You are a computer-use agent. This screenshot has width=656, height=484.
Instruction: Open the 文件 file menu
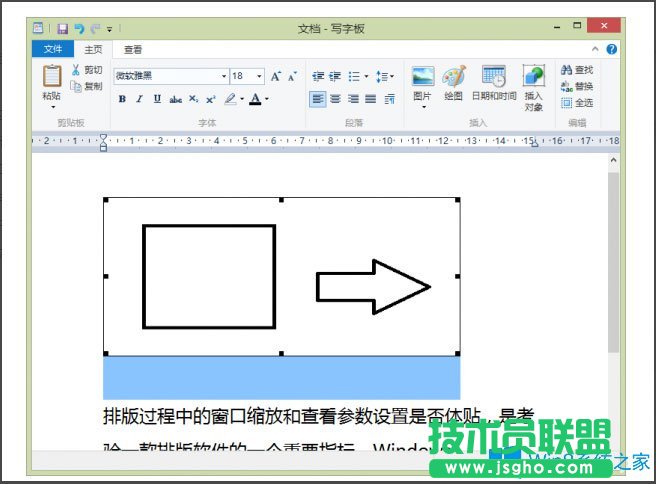tap(53, 49)
